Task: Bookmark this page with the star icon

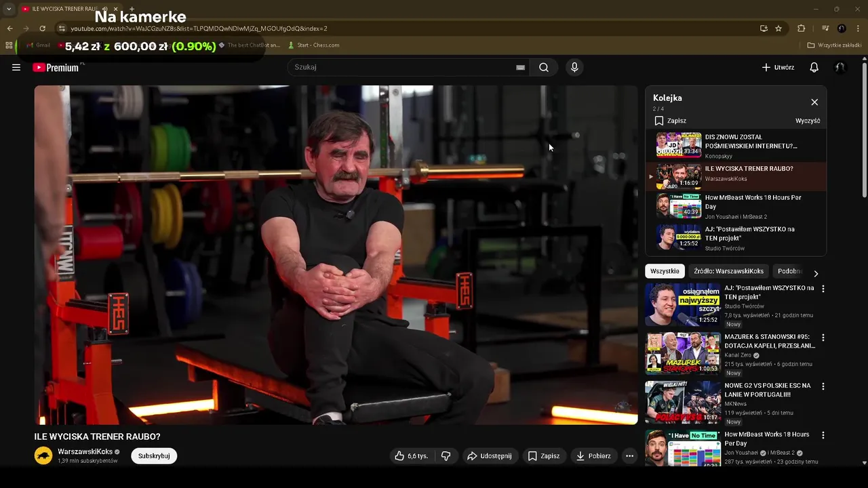Action: click(778, 28)
